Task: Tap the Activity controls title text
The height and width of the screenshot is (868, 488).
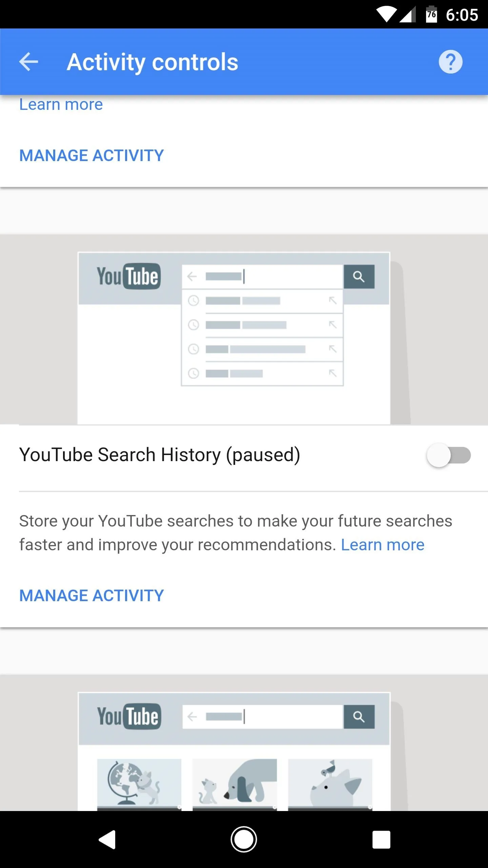Action: (x=152, y=62)
